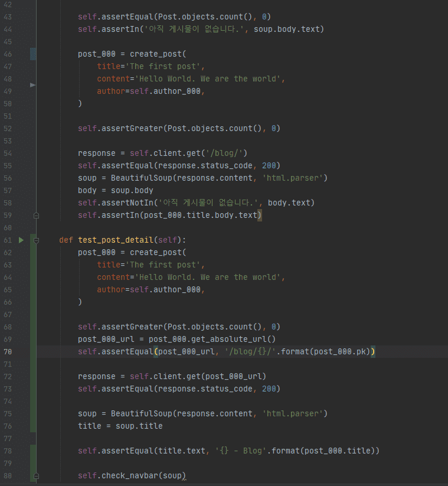Click assertEqual on line 43
448x486 pixels.
(127, 17)
